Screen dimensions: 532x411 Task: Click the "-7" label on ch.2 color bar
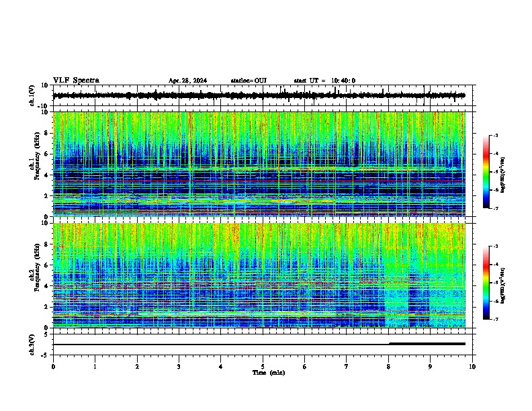[x=496, y=320]
